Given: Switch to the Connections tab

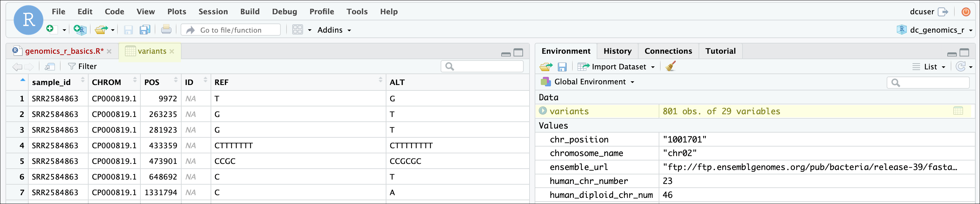Looking at the screenshot, I should pyautogui.click(x=668, y=51).
